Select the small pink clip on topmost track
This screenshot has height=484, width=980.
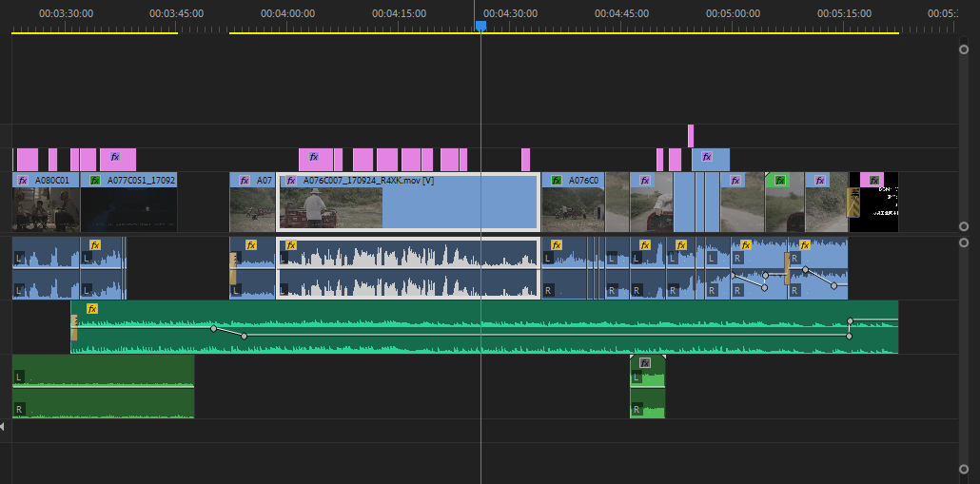pyautogui.click(x=691, y=136)
